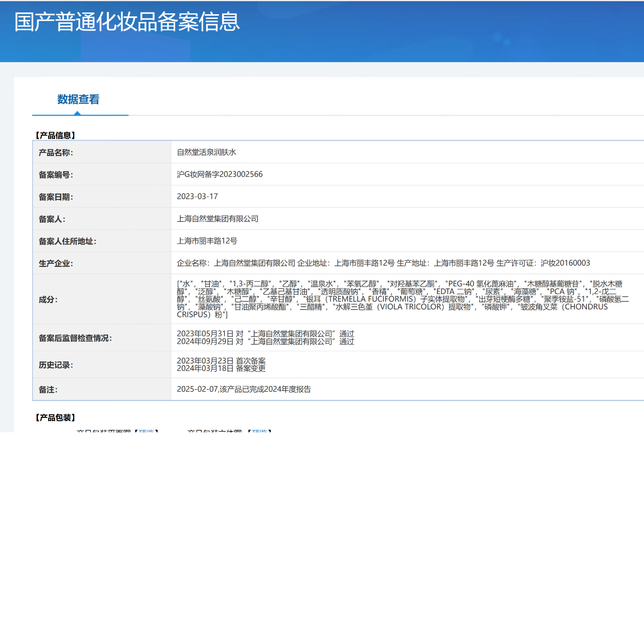Click the address value 上海市丽丰路12号
Image resolution: width=644 pixels, height=644 pixels.
(207, 241)
